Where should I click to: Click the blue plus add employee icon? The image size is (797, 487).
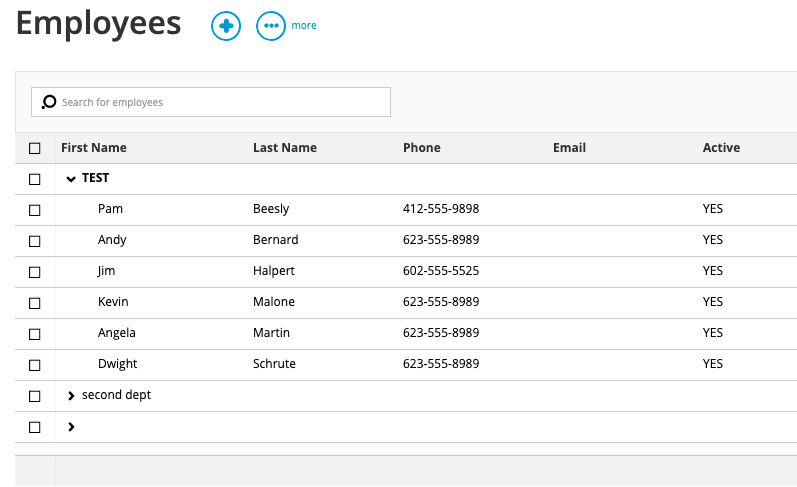tap(226, 26)
